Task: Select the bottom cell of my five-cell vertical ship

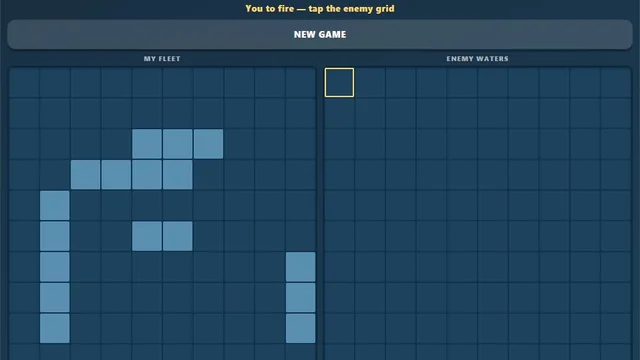Action: (55, 328)
